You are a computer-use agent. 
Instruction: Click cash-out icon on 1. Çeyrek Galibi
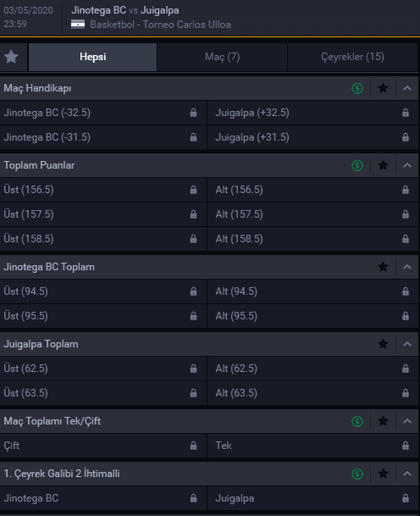[357, 474]
